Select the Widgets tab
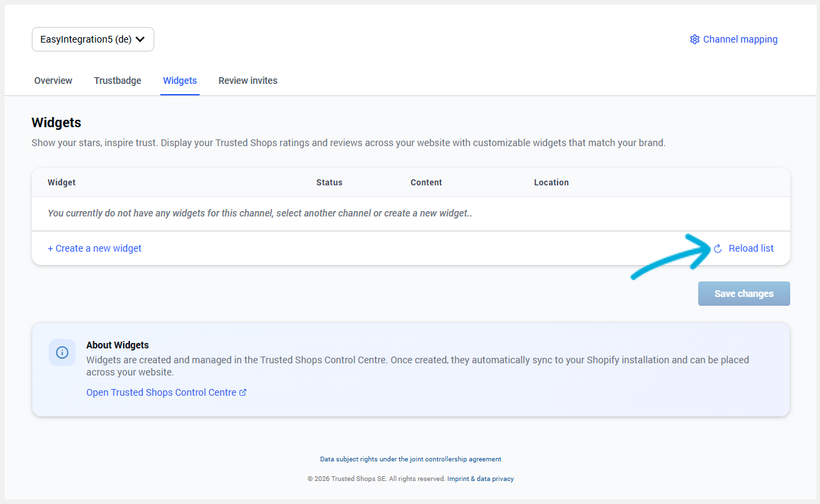Viewport: 820px width, 504px height. click(x=180, y=81)
